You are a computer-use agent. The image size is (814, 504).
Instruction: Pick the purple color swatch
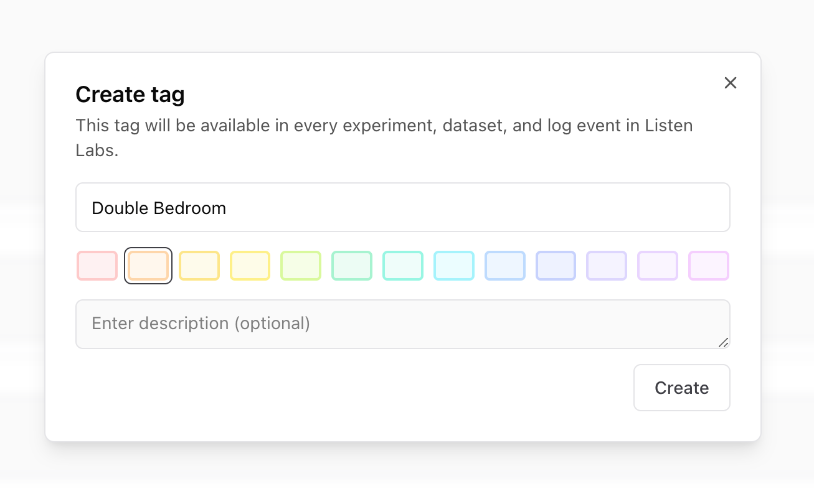point(658,266)
